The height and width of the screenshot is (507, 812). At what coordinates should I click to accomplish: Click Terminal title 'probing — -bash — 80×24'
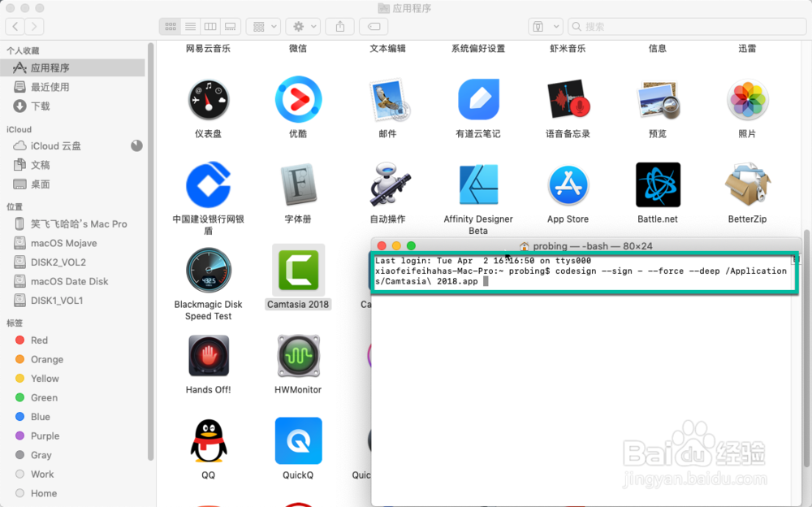[593, 246]
